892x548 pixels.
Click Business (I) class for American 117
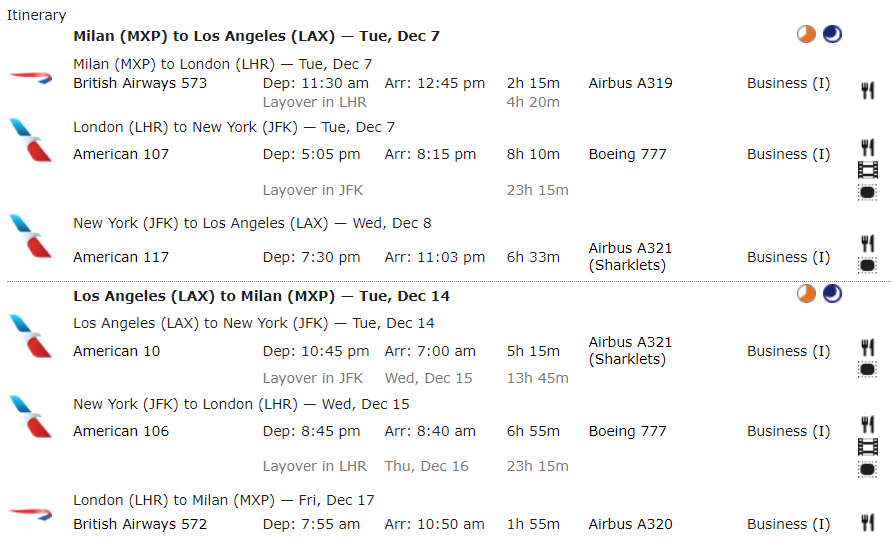[x=788, y=257]
